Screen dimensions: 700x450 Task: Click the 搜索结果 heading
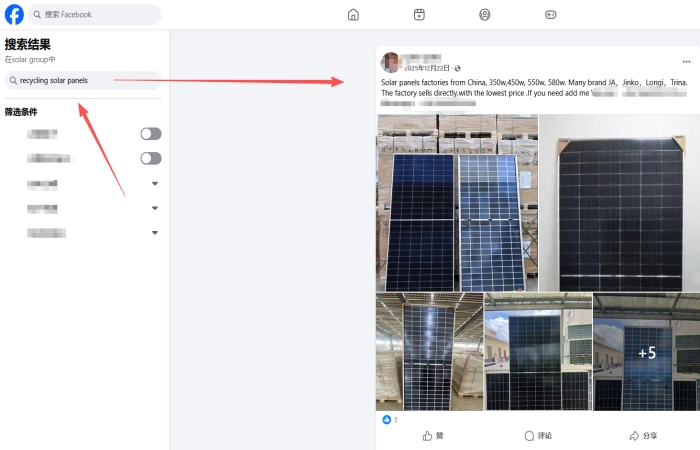tap(28, 44)
